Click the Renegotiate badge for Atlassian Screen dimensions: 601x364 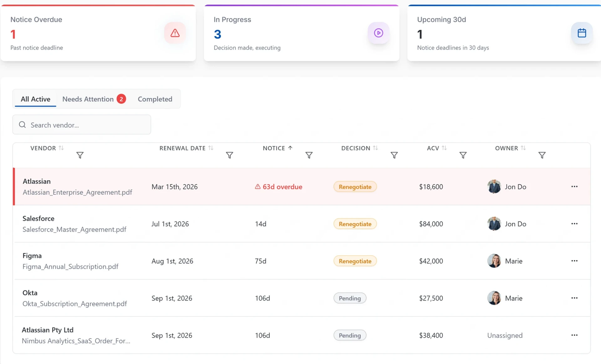355,187
